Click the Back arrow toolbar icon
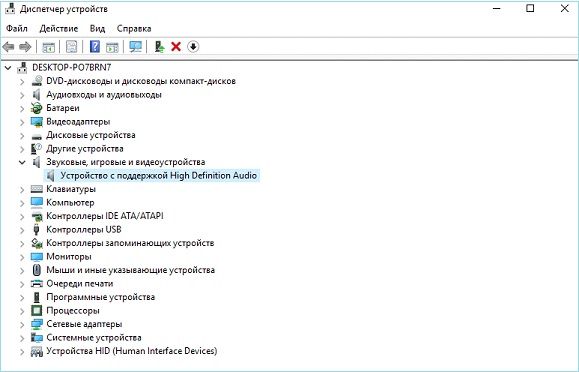This screenshot has height=372, width=579. tap(8, 47)
